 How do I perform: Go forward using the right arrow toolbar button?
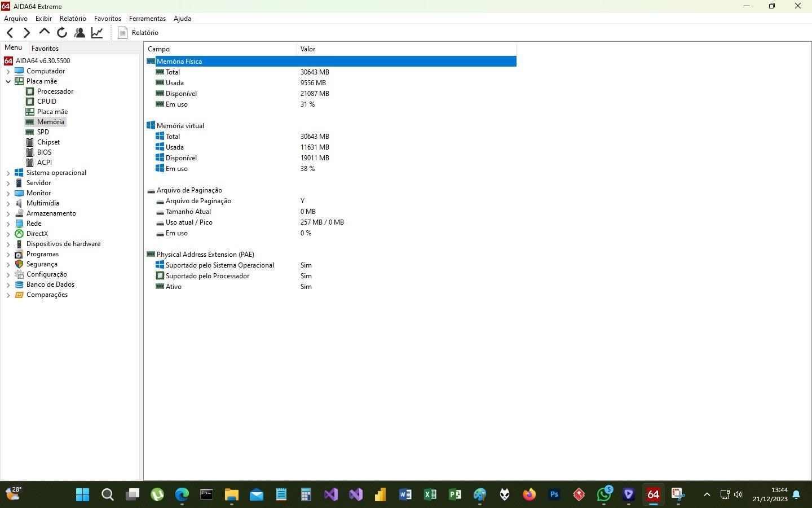(27, 33)
